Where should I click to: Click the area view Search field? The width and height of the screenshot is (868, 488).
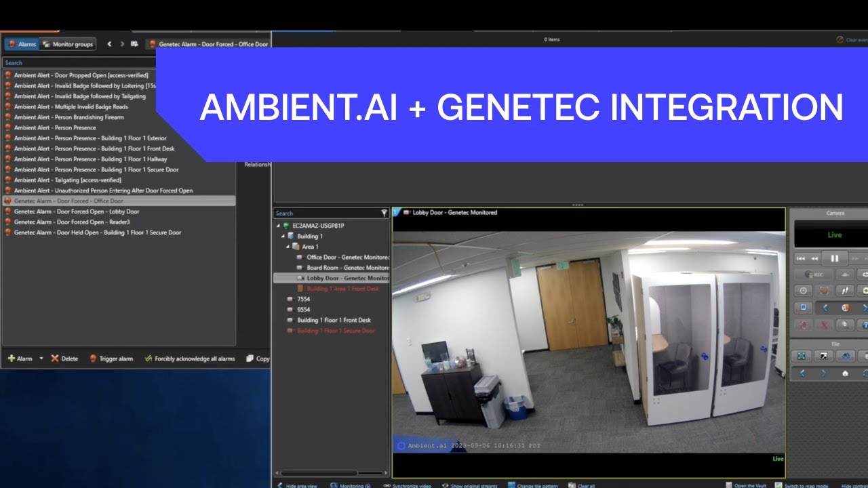327,213
